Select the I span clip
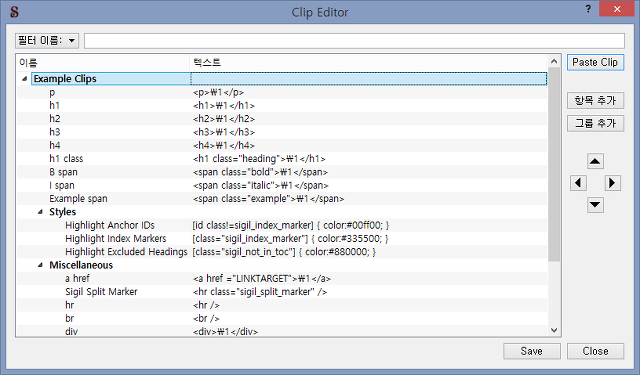 (x=282, y=185)
